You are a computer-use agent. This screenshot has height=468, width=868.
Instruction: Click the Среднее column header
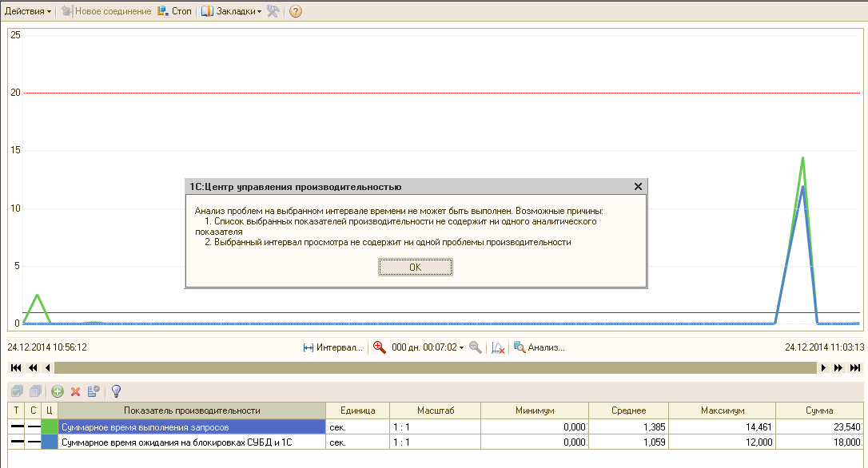point(629,410)
